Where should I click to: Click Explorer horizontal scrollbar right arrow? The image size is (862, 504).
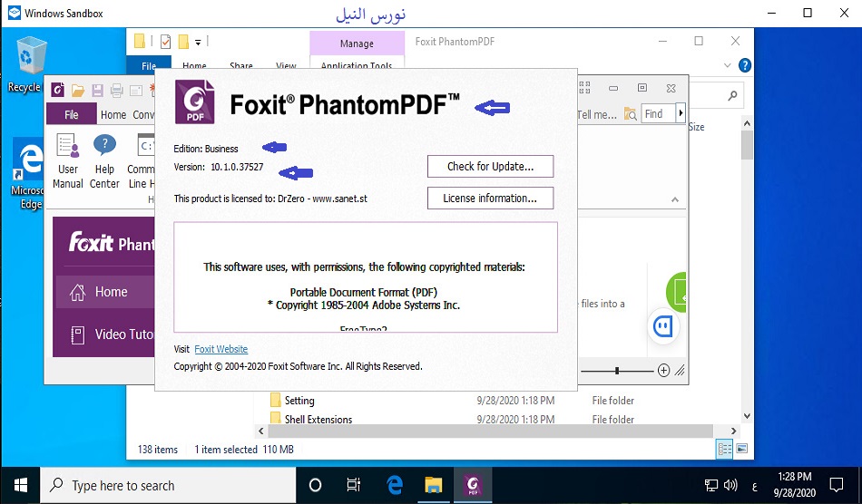pos(733,431)
